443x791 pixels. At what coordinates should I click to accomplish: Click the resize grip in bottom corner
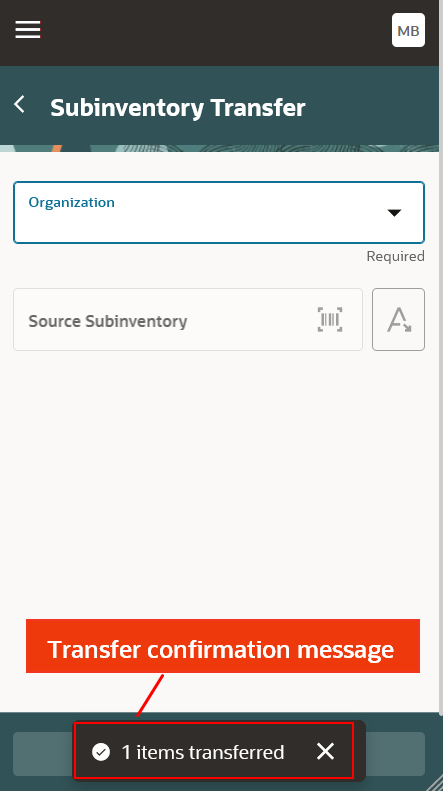click(435, 783)
